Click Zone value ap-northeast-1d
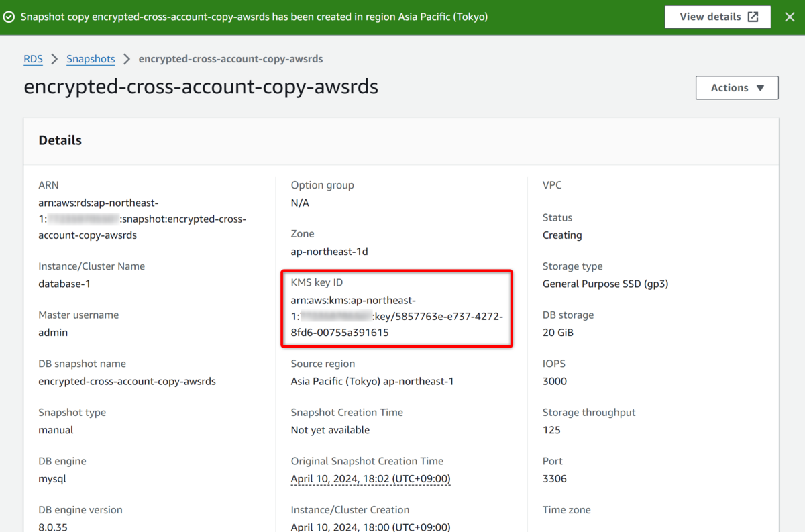805x532 pixels. tap(329, 252)
